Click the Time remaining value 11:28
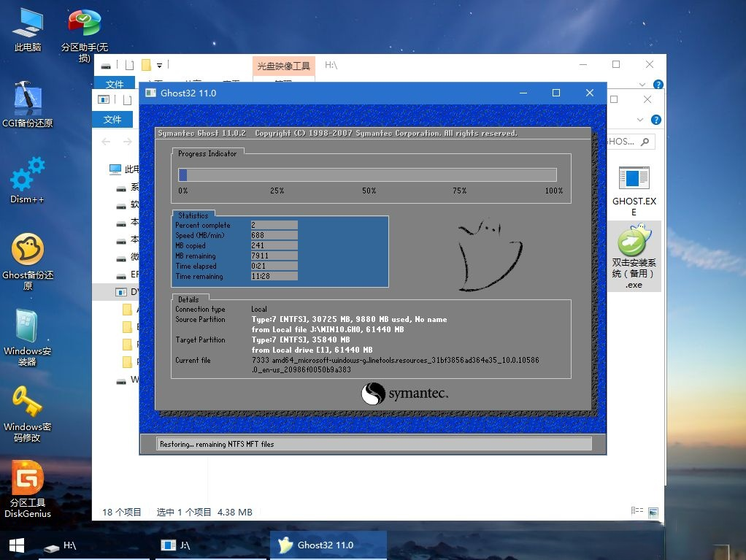 pyautogui.click(x=274, y=276)
